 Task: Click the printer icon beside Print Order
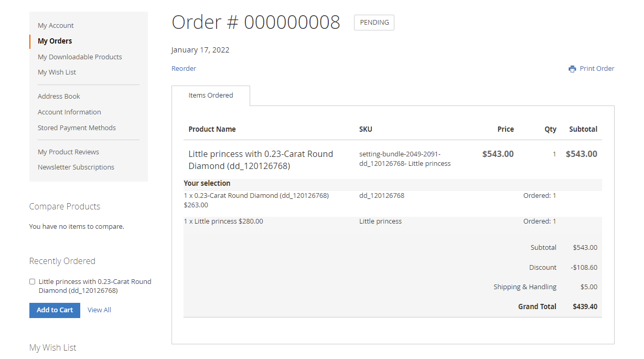572,69
